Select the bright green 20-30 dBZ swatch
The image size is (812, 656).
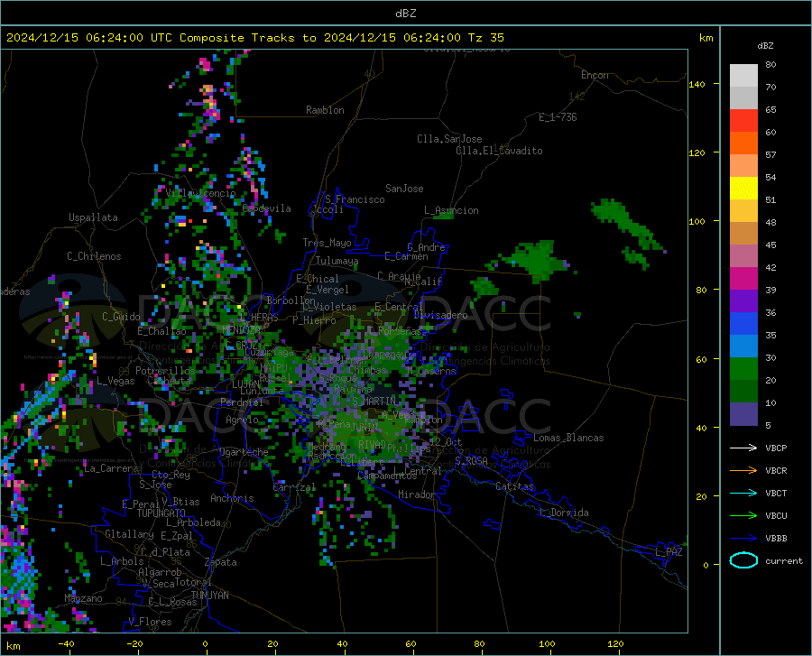point(743,368)
